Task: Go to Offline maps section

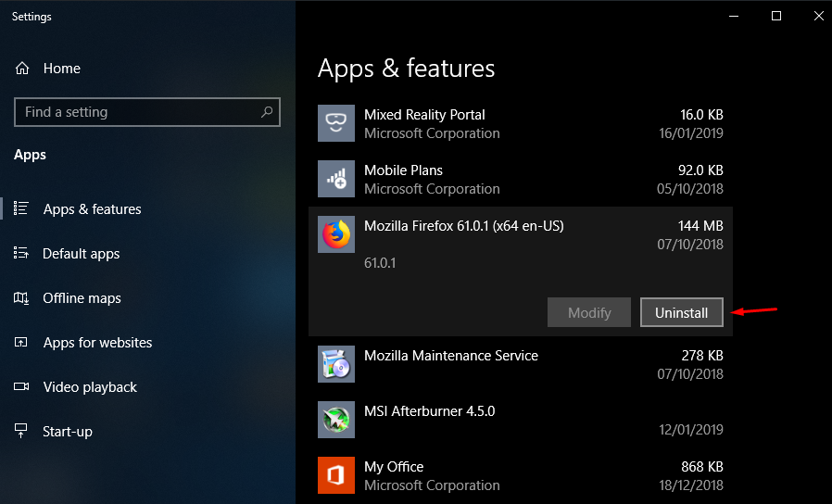Action: (x=82, y=298)
